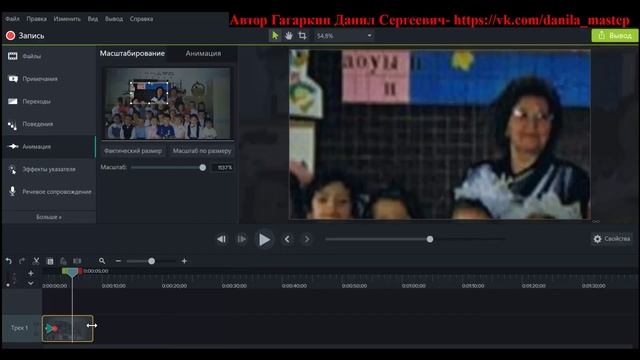Open the Правка menu
Viewport: 640px width, 360px height.
(36, 19)
